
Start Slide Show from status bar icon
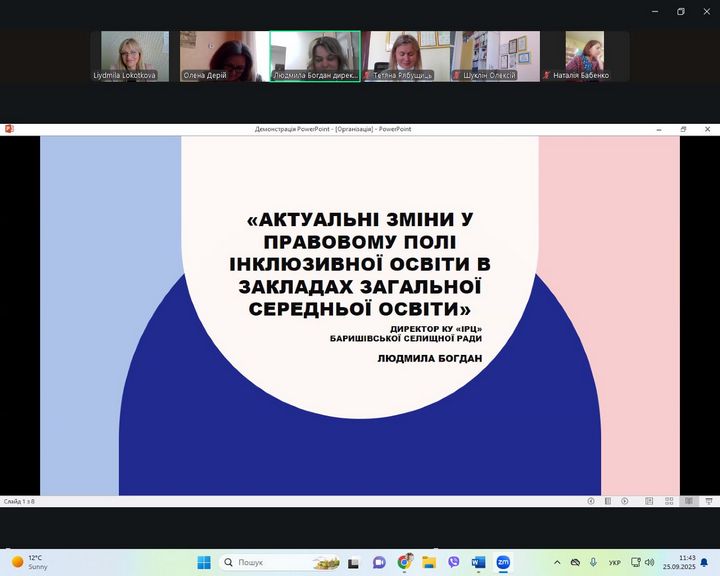pos(707,501)
